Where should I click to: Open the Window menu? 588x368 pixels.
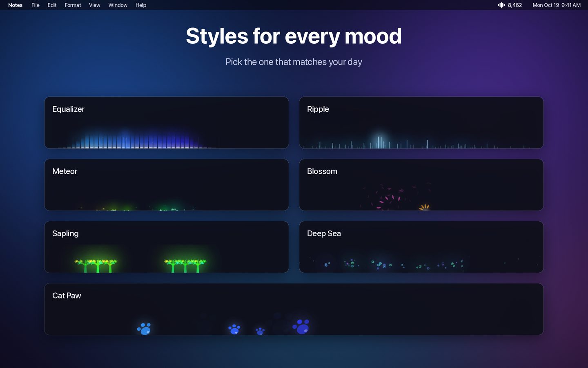pyautogui.click(x=118, y=5)
